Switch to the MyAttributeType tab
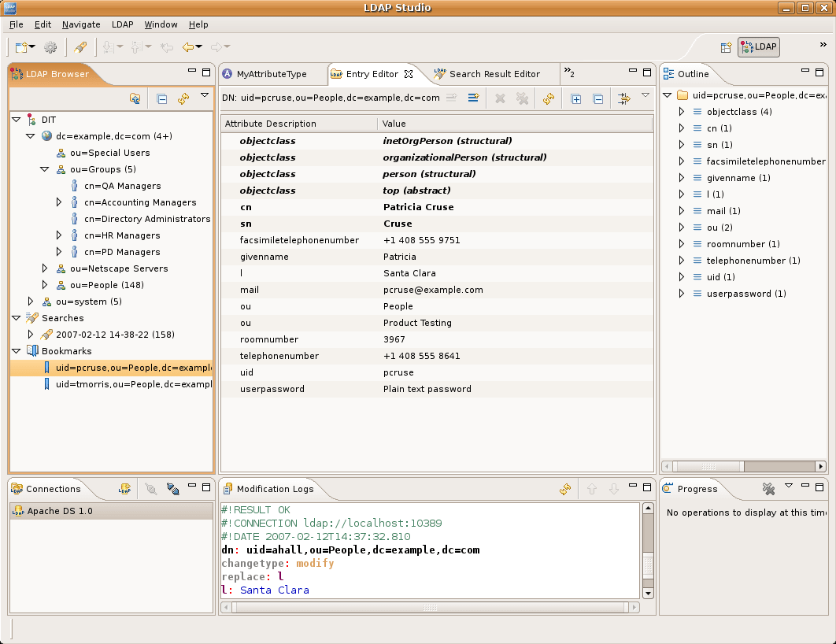Viewport: 836px width, 644px height. [272, 73]
